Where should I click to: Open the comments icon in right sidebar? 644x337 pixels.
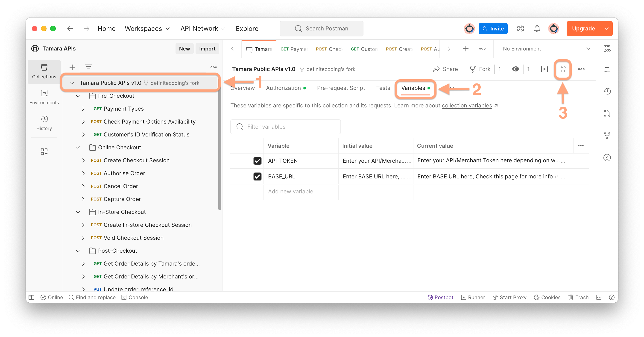pos(607,69)
